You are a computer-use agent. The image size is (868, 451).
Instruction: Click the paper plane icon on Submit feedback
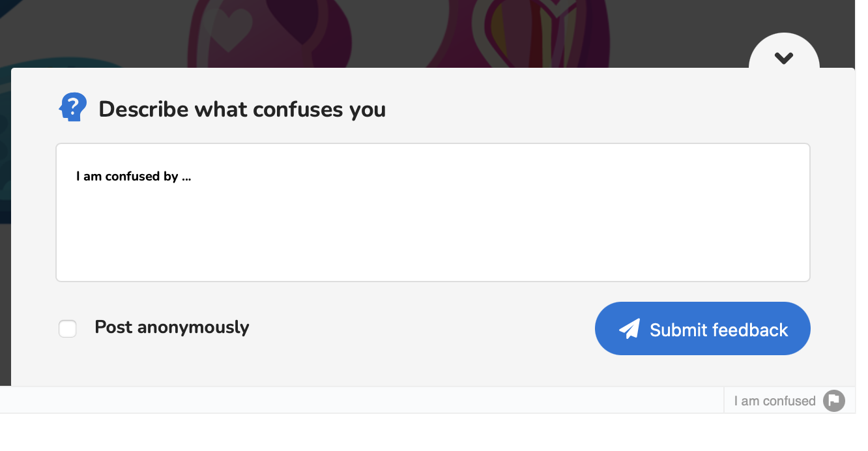[x=629, y=329]
